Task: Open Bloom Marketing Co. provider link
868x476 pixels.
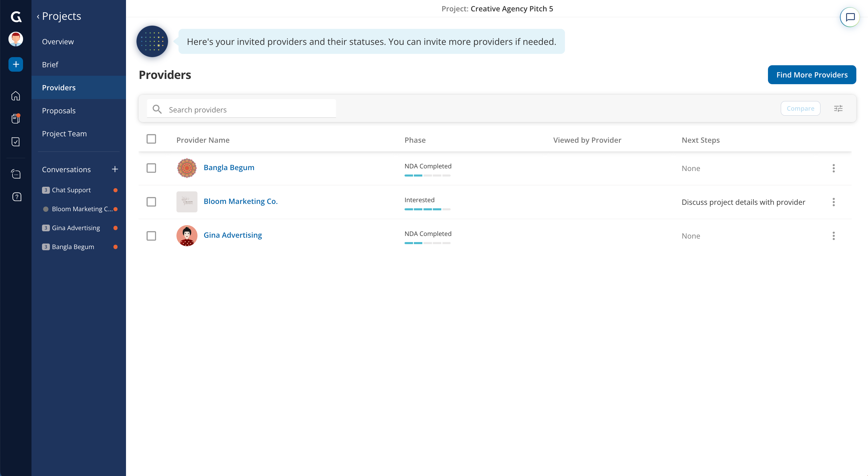Action: 240,201
